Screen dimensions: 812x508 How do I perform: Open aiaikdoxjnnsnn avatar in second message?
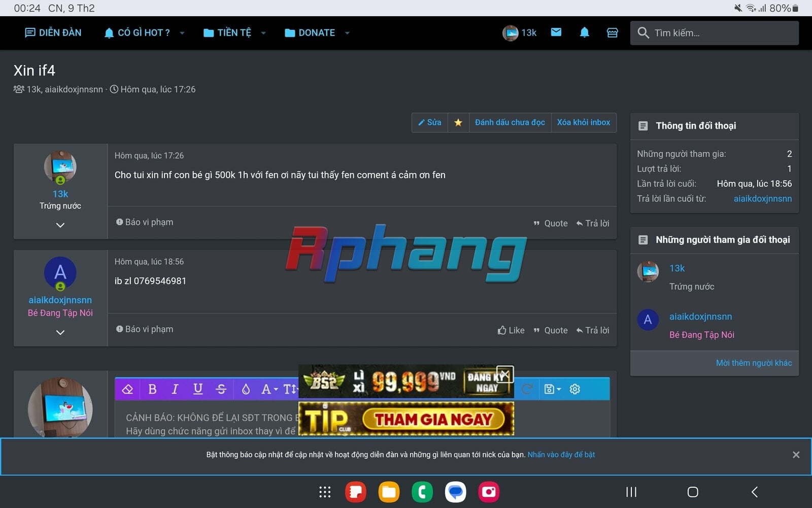point(60,273)
